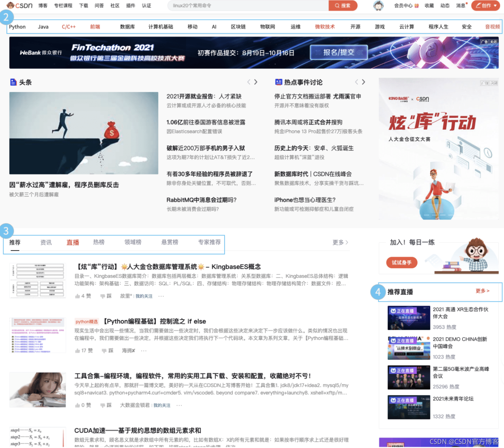Select the 前端 category
The width and height of the screenshot is (504, 448).
(x=95, y=27)
